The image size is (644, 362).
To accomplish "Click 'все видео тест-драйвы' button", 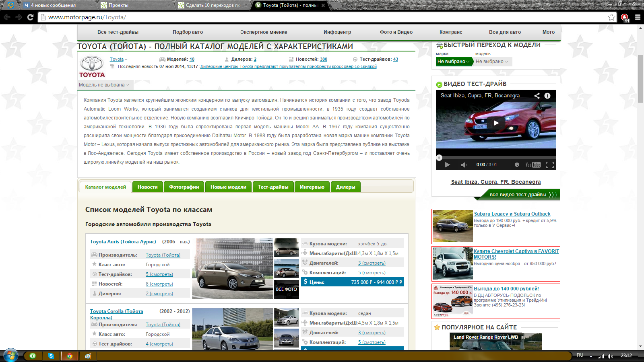I will [518, 195].
